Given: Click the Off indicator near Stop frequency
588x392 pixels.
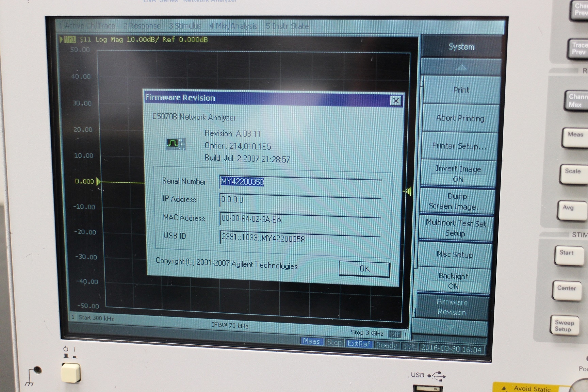Looking at the screenshot, I should pos(394,334).
